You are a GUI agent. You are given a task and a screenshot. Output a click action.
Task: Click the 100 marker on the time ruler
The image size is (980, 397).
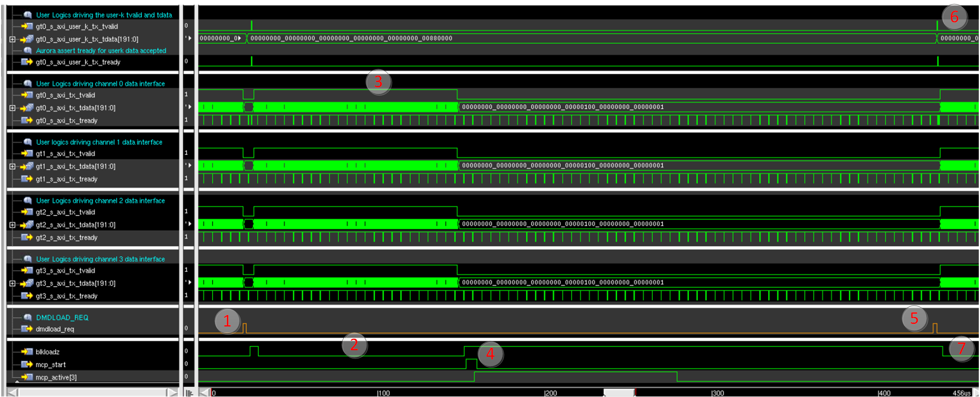click(x=384, y=393)
